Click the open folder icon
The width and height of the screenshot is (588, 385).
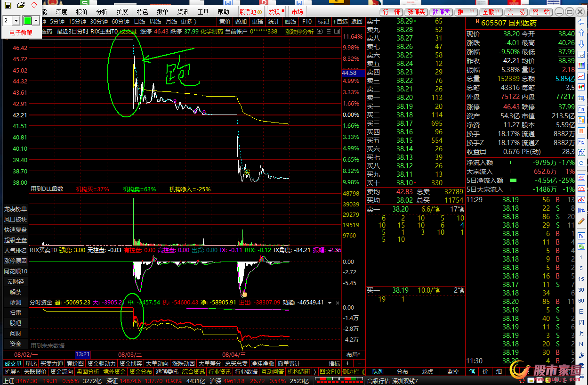point(21,6)
